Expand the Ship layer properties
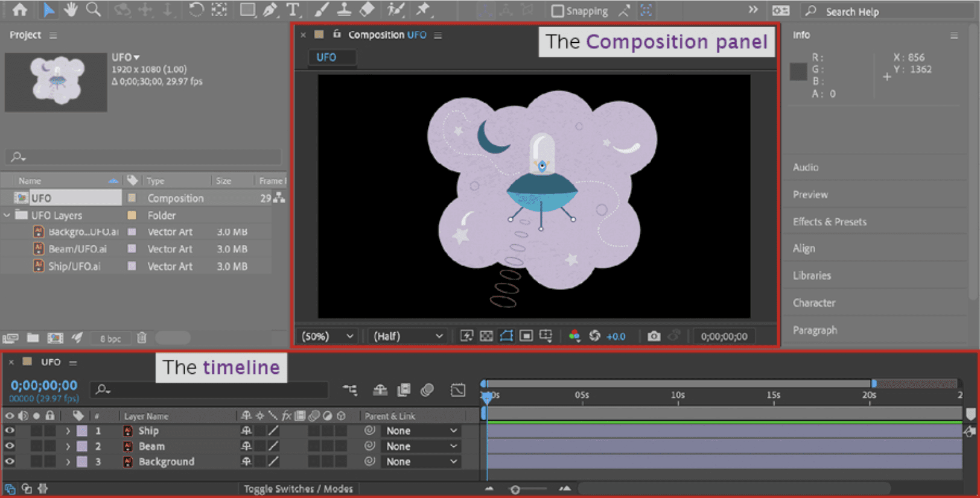This screenshot has height=498, width=980. click(x=68, y=431)
